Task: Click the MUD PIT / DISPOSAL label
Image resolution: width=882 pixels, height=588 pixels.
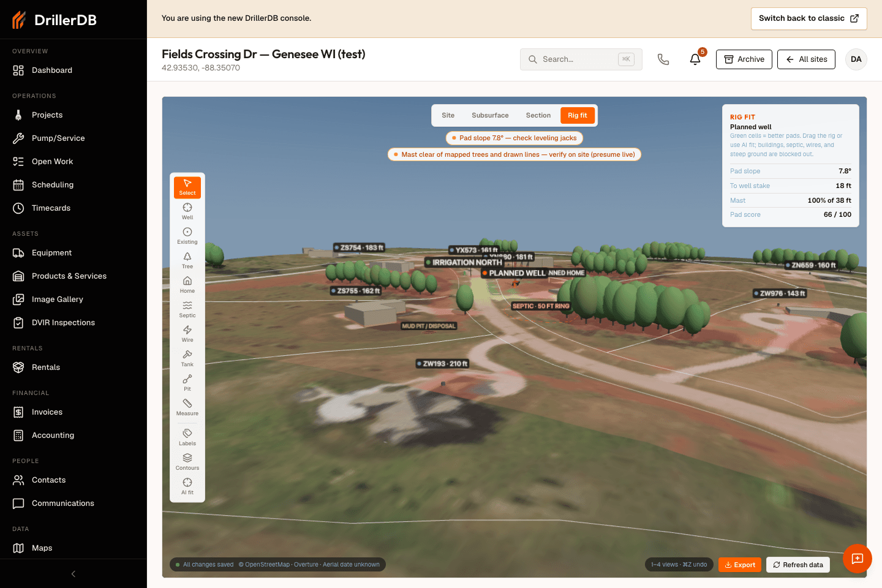Action: 428,326
